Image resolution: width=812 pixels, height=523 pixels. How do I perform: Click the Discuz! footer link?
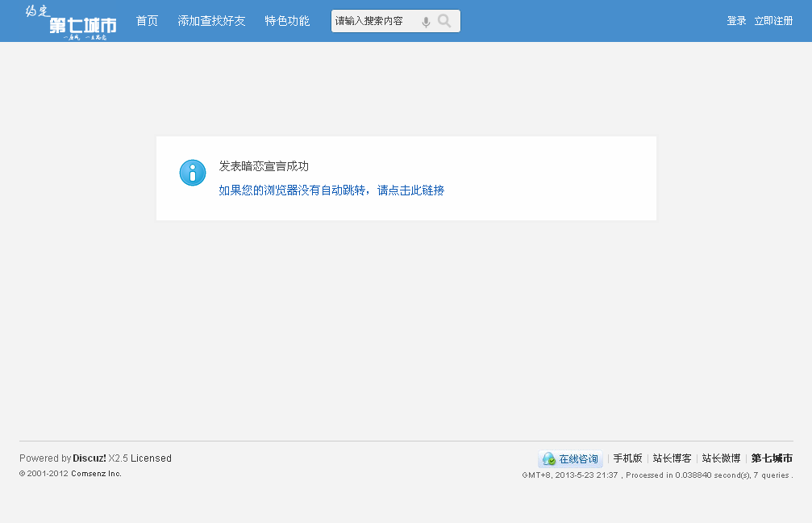click(90, 458)
